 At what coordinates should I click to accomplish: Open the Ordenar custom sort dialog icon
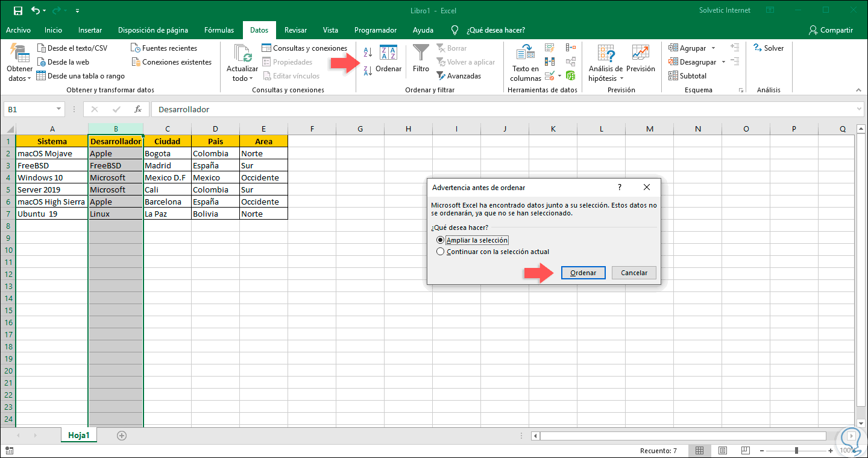[388, 59]
